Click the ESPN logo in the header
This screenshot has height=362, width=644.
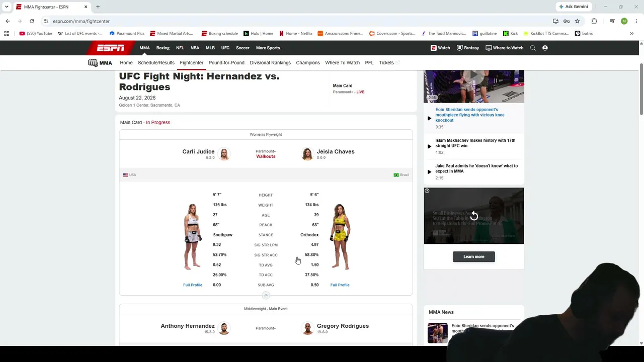[x=111, y=48]
